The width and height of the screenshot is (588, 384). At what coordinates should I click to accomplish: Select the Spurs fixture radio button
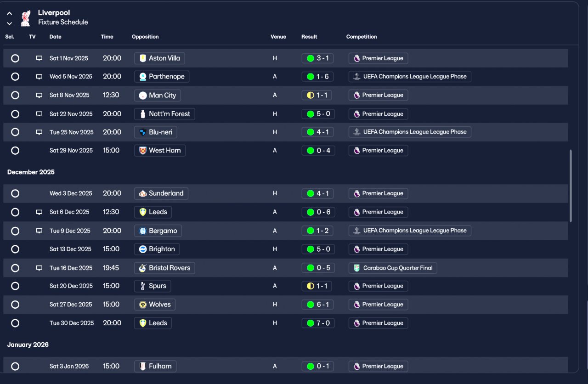pos(15,286)
